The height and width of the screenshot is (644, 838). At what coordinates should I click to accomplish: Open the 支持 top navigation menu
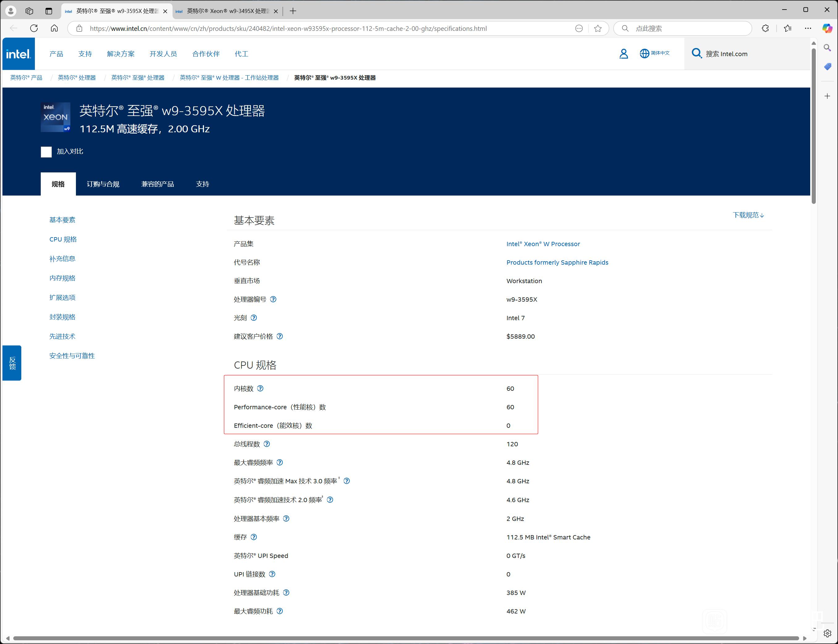85,54
